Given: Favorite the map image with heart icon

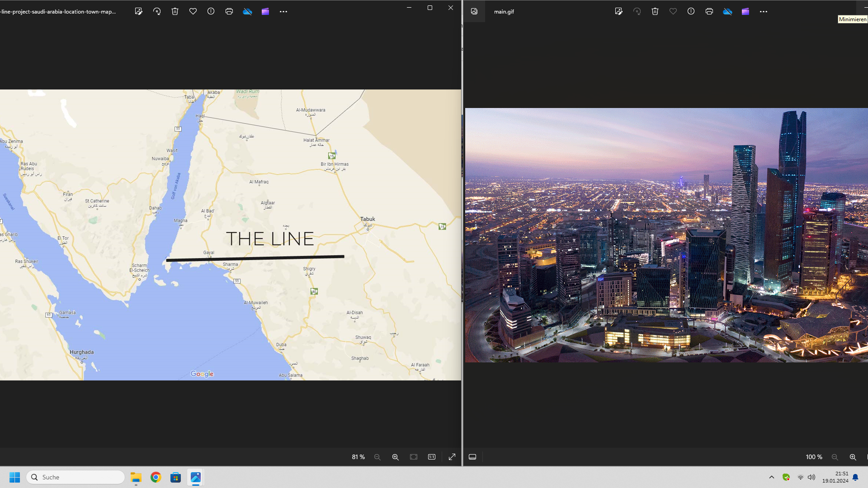Looking at the screenshot, I should (x=193, y=12).
